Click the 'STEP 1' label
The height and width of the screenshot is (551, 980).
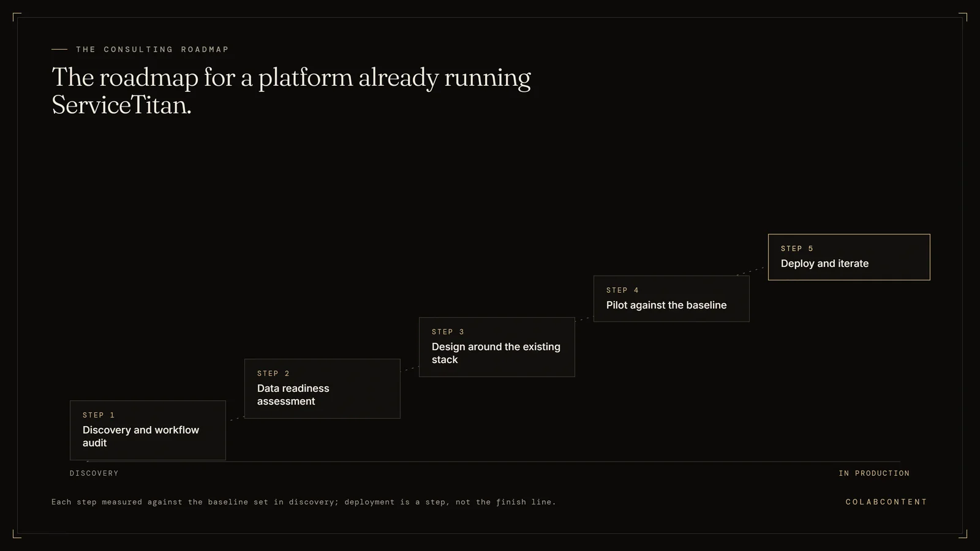pos(99,415)
